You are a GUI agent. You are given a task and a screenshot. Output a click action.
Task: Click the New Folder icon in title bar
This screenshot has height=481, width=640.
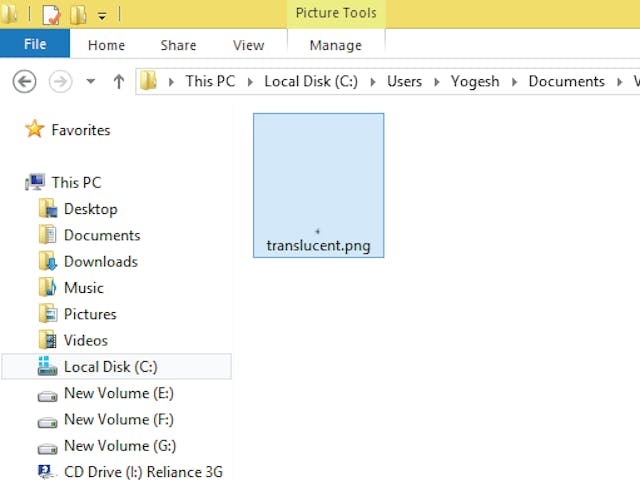pos(79,15)
